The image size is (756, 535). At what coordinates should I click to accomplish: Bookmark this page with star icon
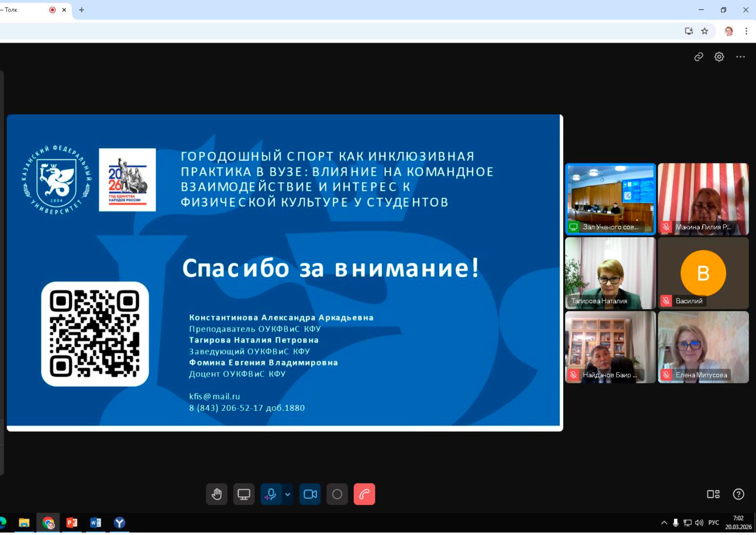tap(704, 31)
